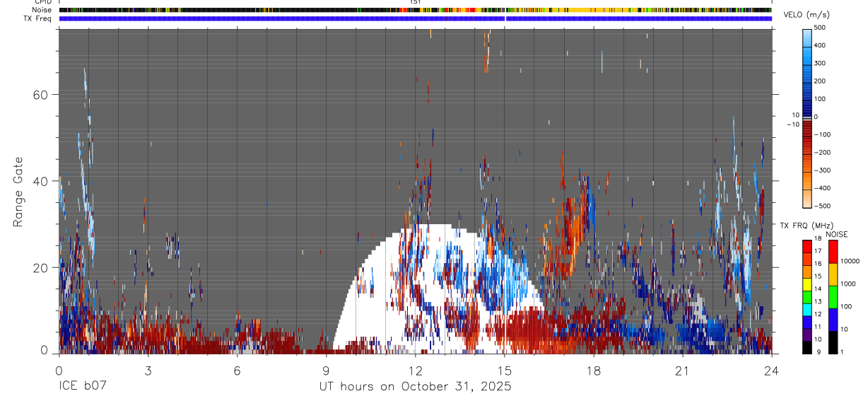Click the 'NOISE' legend title

836,234
